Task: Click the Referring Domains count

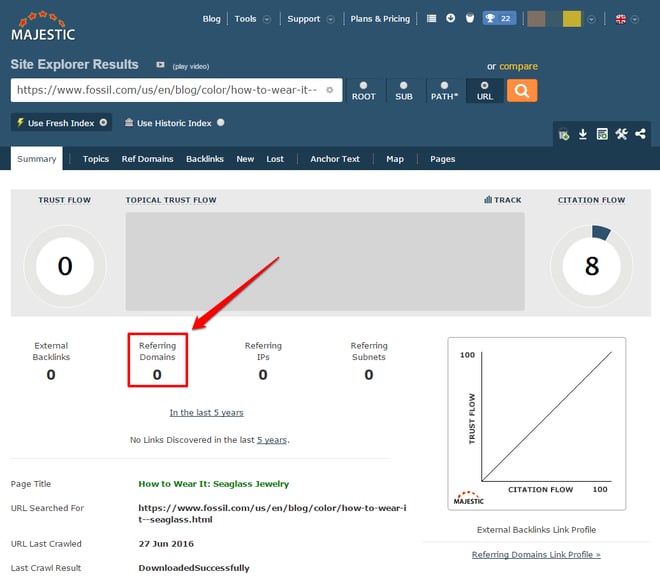Action: click(157, 374)
